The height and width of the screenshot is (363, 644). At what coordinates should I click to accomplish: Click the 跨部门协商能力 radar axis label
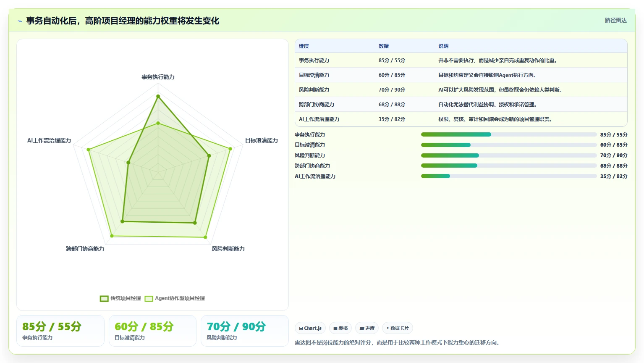tap(85, 249)
